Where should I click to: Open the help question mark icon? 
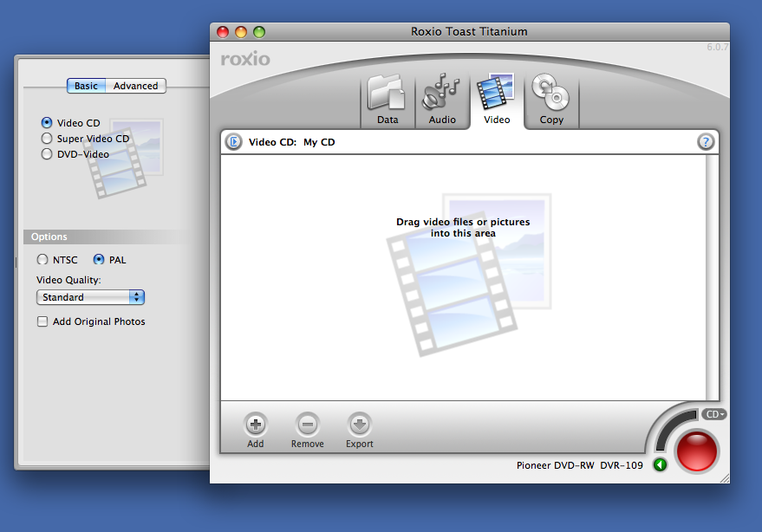click(x=706, y=142)
